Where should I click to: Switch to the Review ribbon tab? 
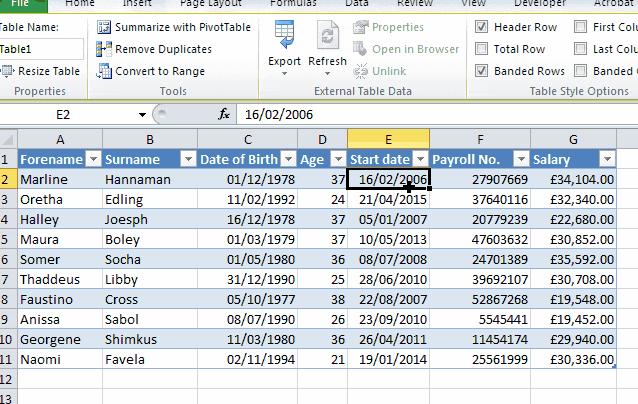point(417,4)
